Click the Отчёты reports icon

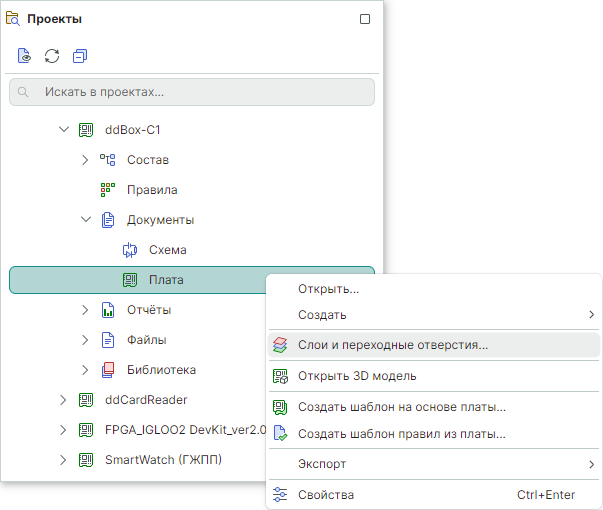[x=108, y=310]
